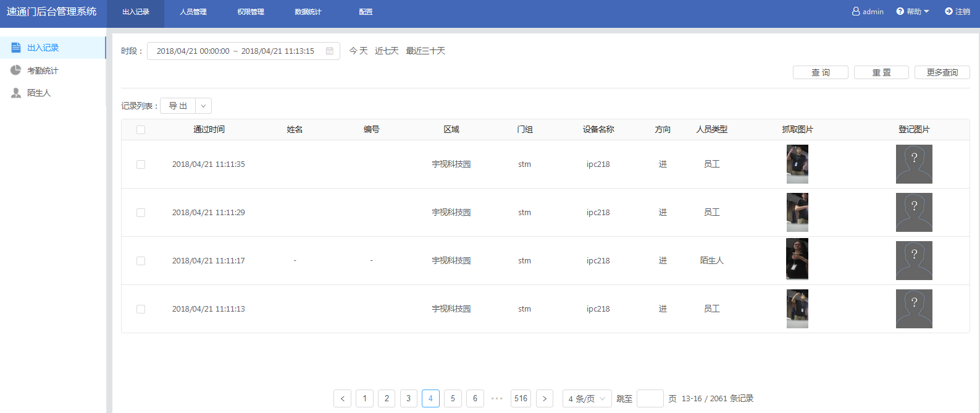Click the 查询 button
Image resolution: width=980 pixels, height=413 pixels.
click(x=821, y=72)
